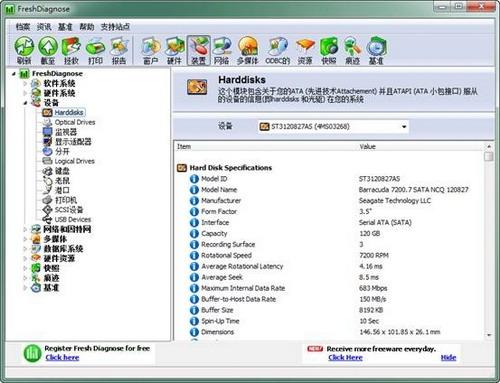
Task: Click the green up-arrow toolbar icon
Action: [x=48, y=50]
